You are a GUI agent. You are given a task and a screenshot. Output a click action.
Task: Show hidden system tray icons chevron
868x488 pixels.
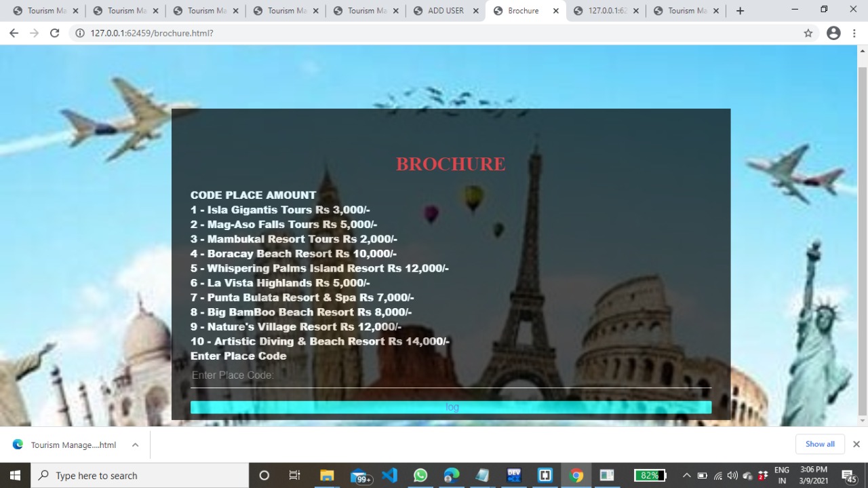(686, 475)
